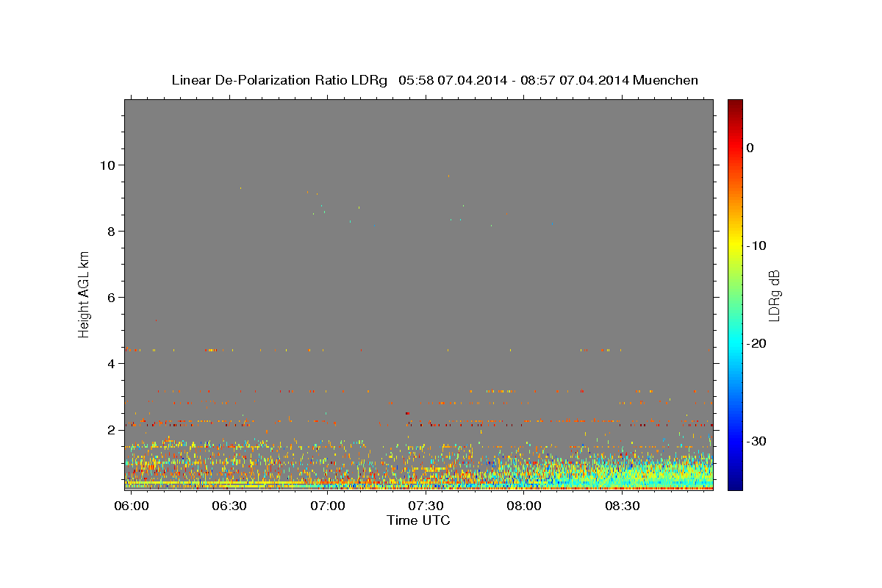The image size is (882, 588).
Task: Click the 07:30 time tick label
Action: coord(426,506)
